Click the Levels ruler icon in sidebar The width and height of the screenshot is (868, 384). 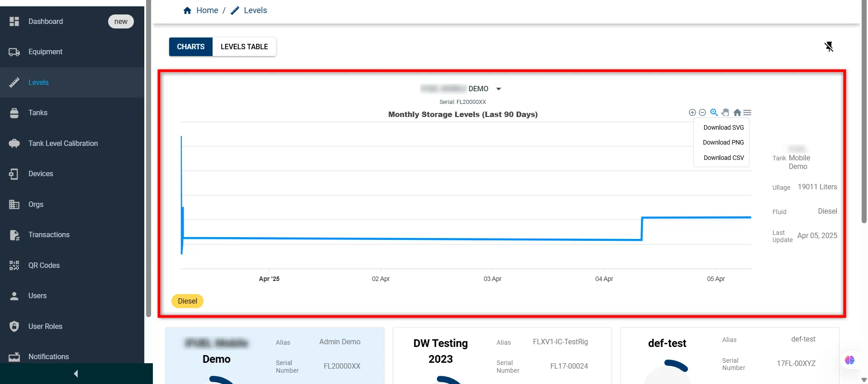pyautogui.click(x=14, y=82)
